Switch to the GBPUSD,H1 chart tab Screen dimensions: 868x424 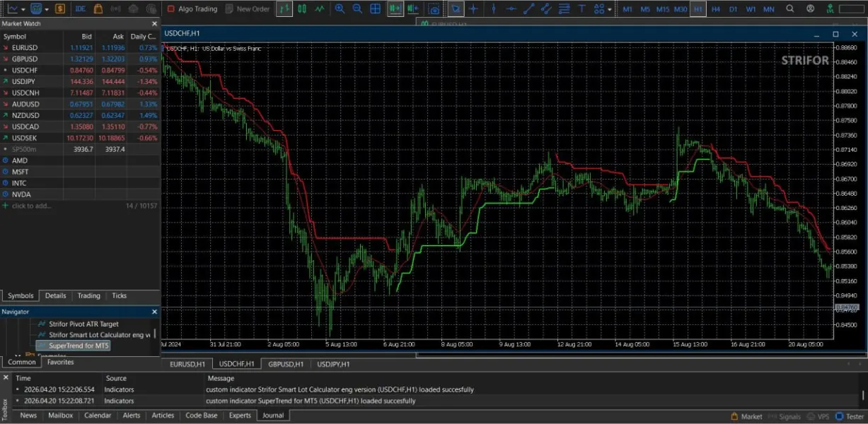tap(285, 364)
